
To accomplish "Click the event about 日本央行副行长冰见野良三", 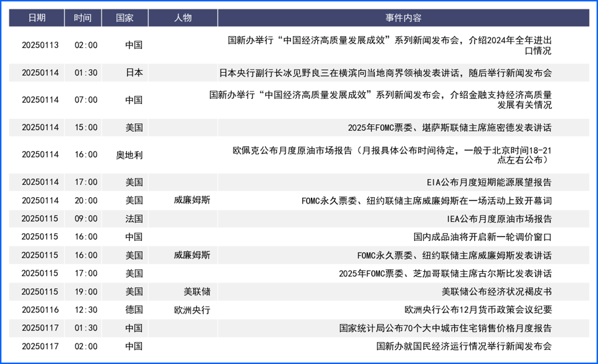I will coord(385,73).
